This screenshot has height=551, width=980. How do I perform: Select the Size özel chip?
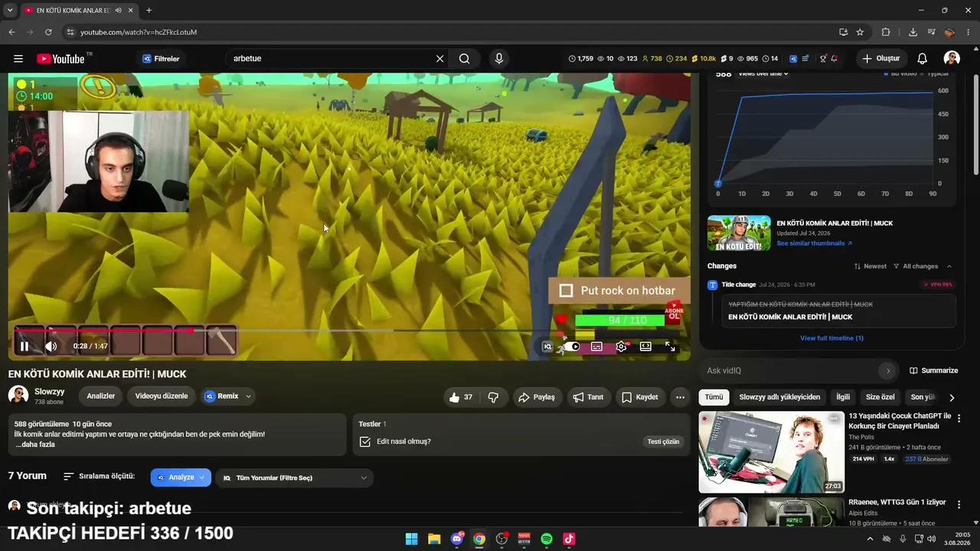point(880,397)
